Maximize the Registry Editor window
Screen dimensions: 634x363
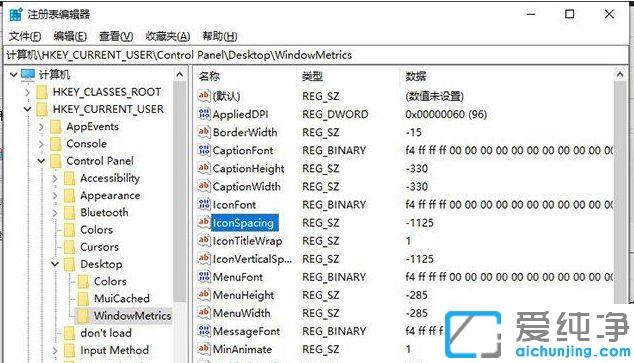pos(570,14)
